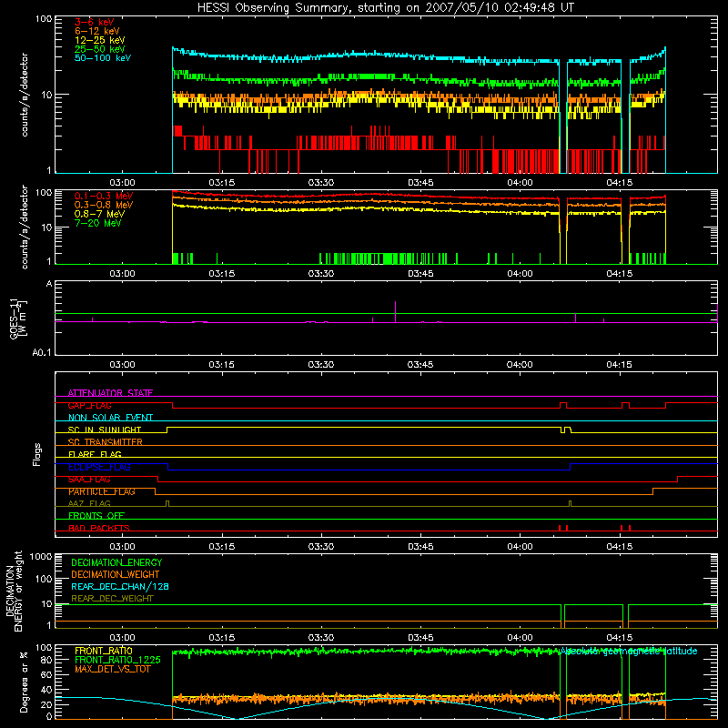Click the ATTENUATOR_STATE flag label

pyautogui.click(x=110, y=393)
